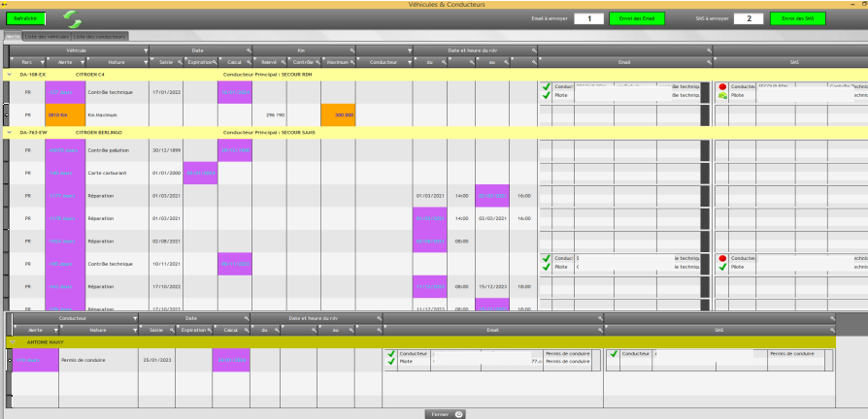Open the Liste des conducteurs tab

click(101, 36)
